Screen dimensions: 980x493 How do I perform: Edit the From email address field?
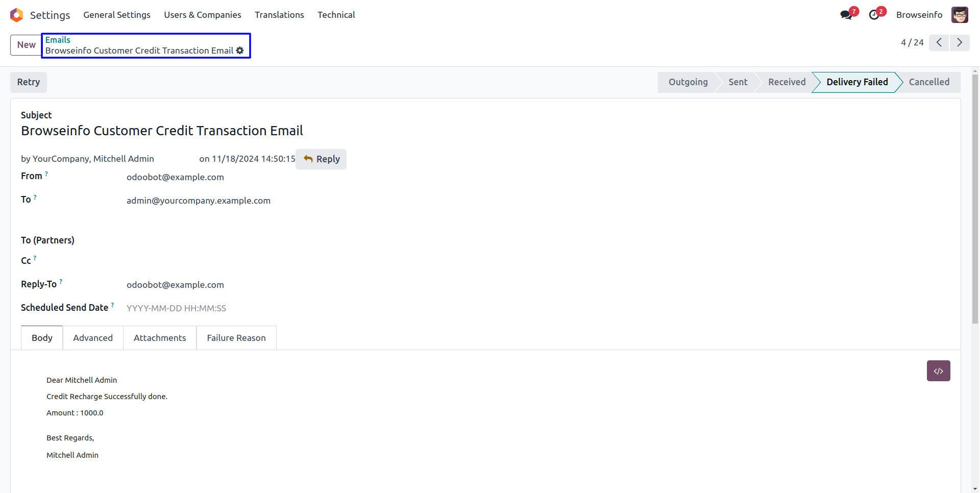click(x=175, y=177)
